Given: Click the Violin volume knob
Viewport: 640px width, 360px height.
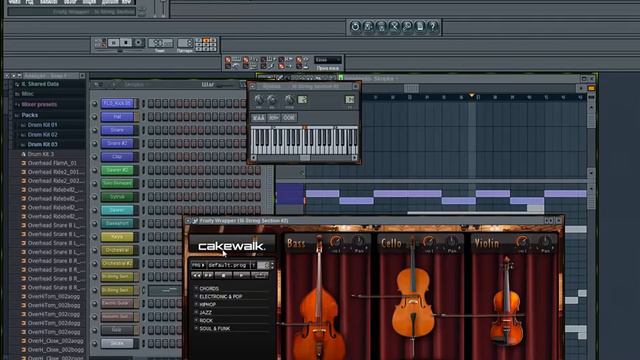Looking at the screenshot, I should [x=522, y=242].
